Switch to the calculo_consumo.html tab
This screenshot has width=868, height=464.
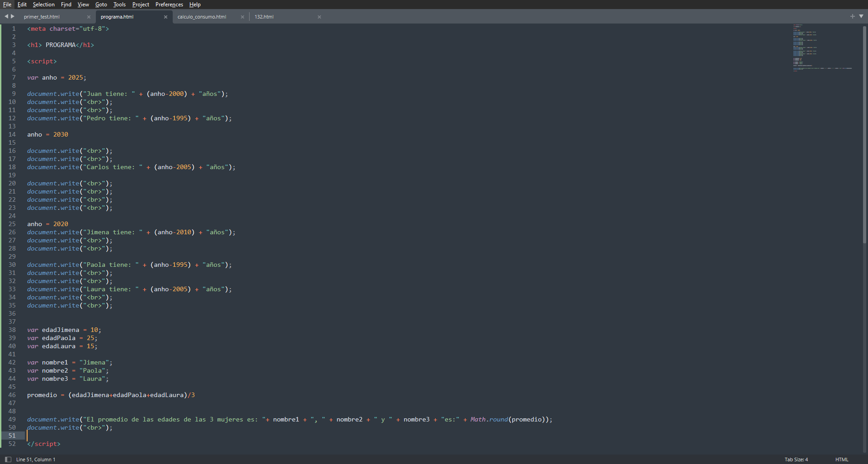(202, 17)
